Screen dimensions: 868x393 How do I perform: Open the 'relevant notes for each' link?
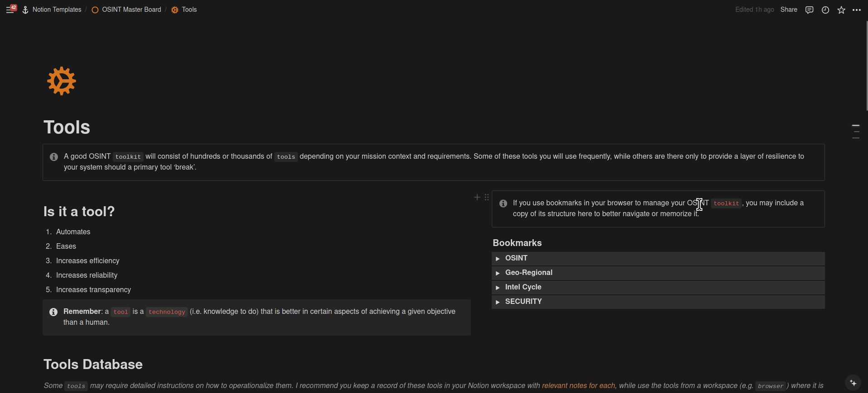(x=578, y=386)
